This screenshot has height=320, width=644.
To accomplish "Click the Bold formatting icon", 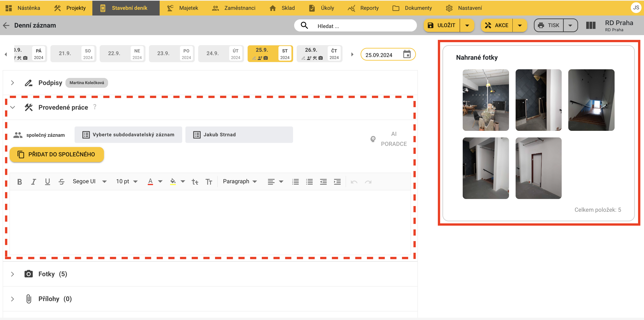I will (20, 182).
